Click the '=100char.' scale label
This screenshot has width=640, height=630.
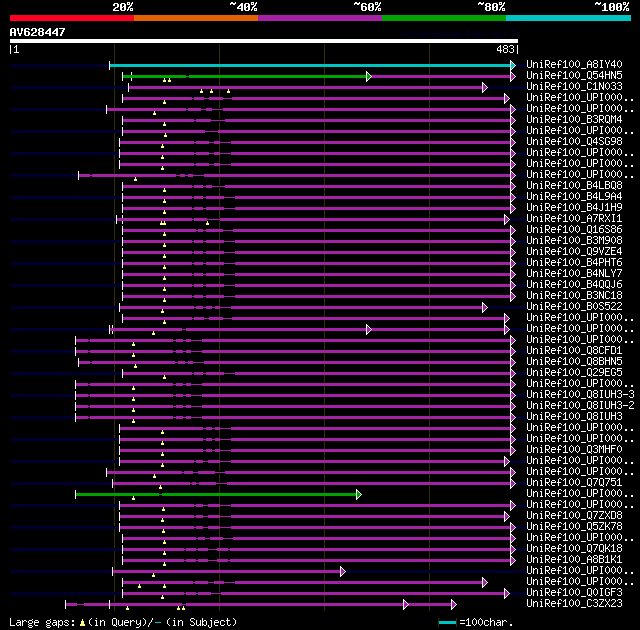pyautogui.click(x=486, y=623)
